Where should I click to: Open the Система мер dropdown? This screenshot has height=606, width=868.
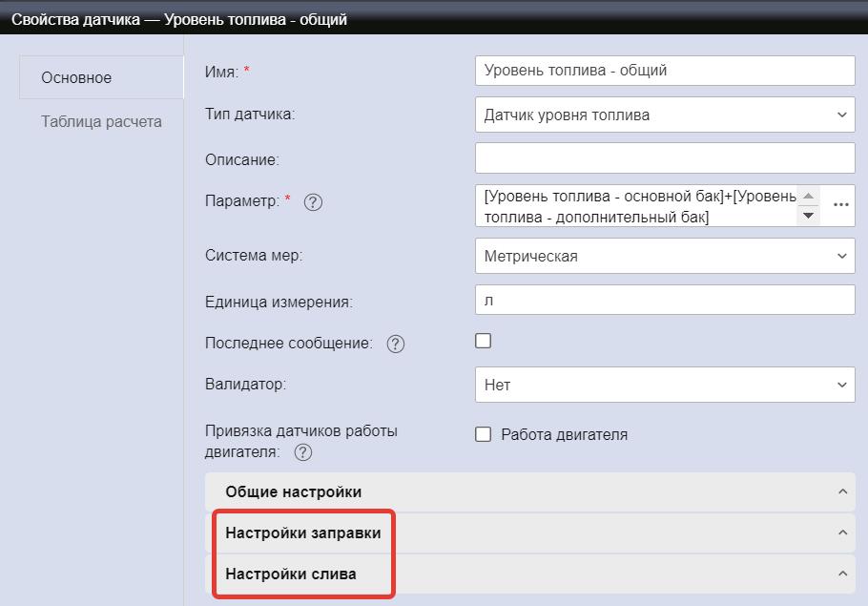664,256
